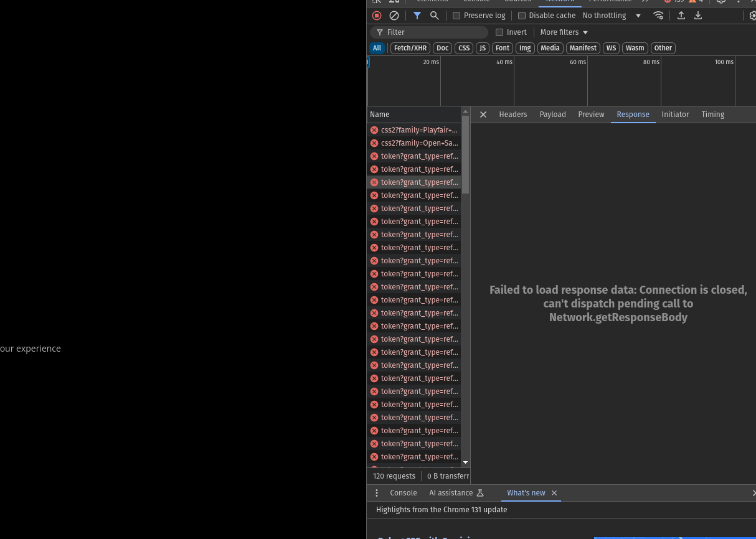Close the request details pane

pos(483,115)
